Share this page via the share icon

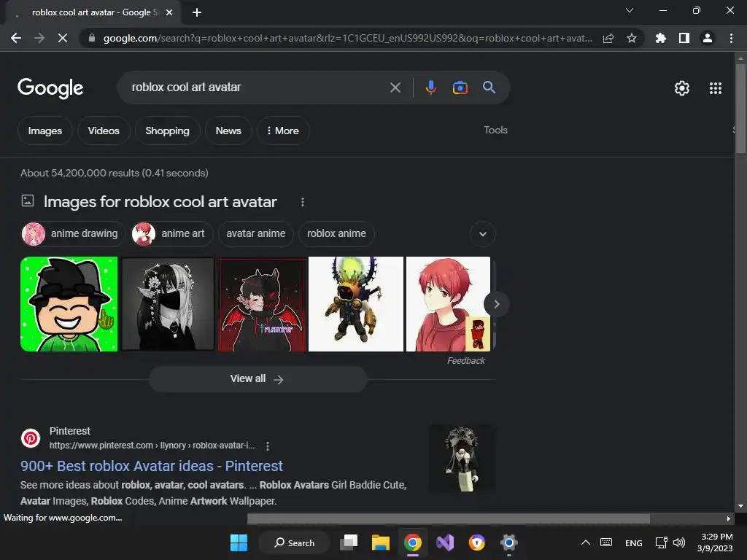click(608, 38)
